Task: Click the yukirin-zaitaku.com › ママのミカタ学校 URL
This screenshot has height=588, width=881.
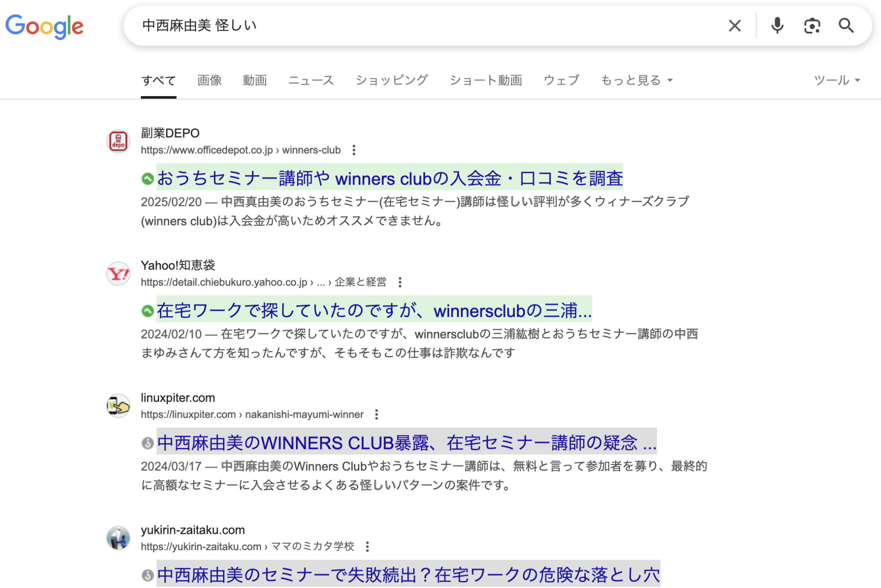Action: pyautogui.click(x=248, y=547)
